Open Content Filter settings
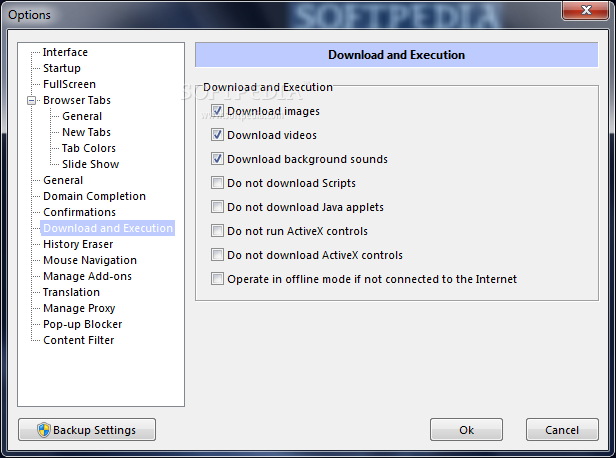The height and width of the screenshot is (458, 616). click(79, 340)
